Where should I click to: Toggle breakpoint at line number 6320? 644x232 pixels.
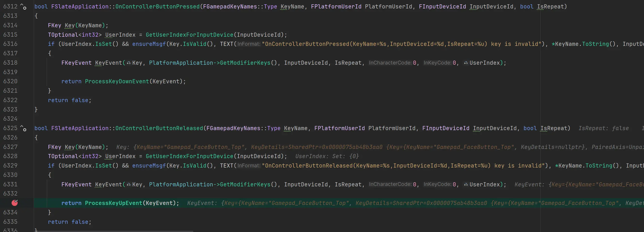pyautogui.click(x=10, y=81)
